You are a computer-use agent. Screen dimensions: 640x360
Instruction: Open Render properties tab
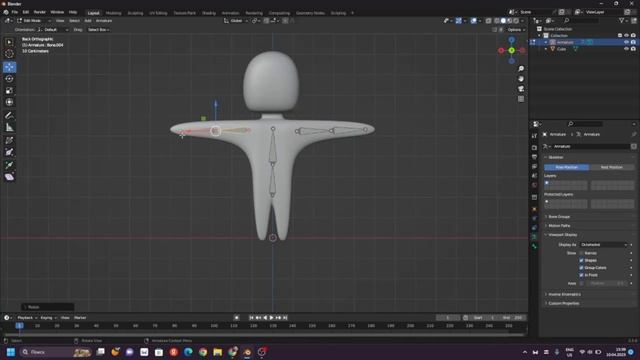534,147
